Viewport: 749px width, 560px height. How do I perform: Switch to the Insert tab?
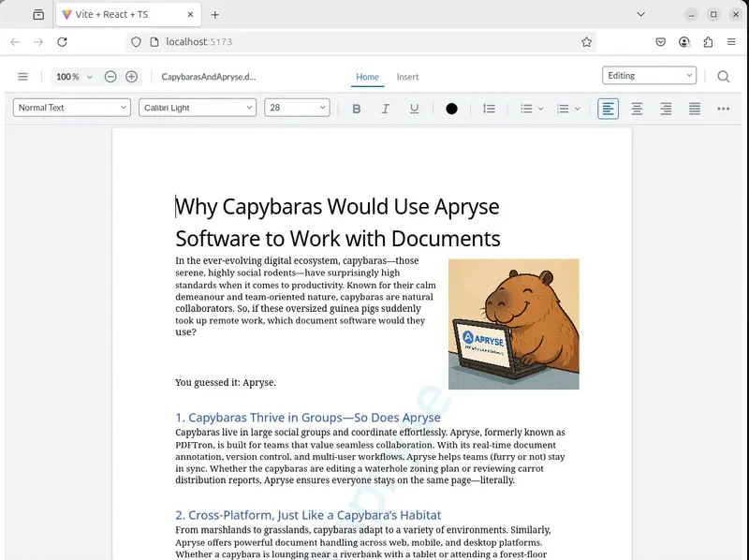pos(407,77)
